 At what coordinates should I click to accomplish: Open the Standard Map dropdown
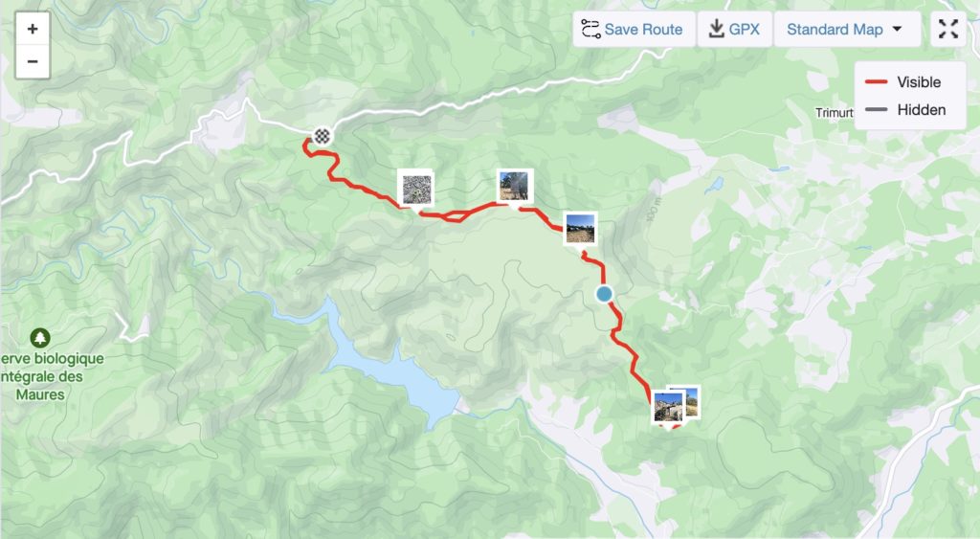click(x=847, y=29)
